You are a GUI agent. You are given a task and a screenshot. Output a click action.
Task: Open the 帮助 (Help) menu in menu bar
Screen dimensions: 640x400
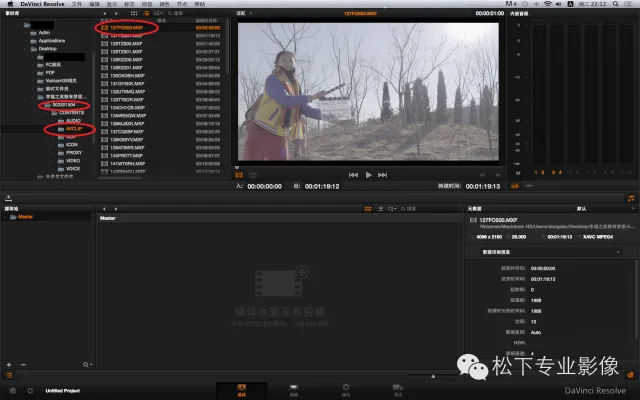tap(200, 4)
